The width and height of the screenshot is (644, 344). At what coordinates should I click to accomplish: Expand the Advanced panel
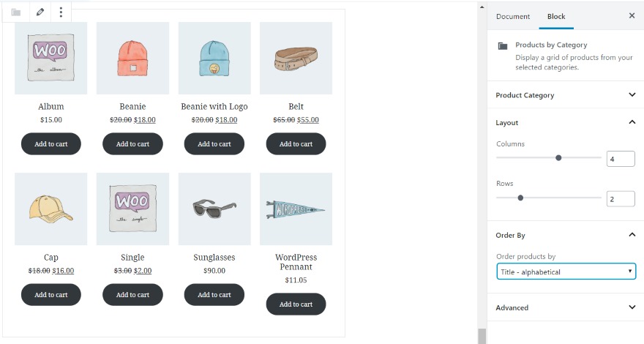pos(565,307)
